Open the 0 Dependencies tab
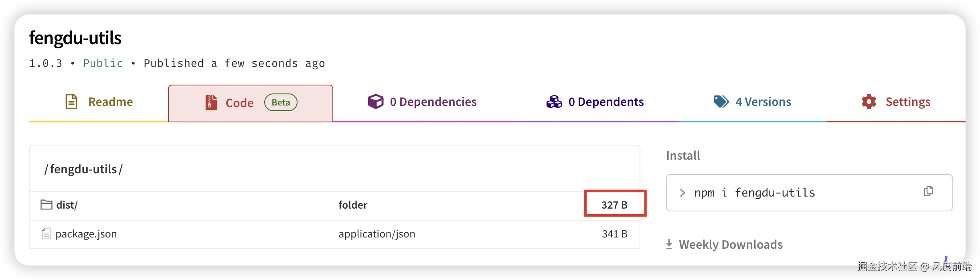This screenshot has width=980, height=280. [433, 102]
